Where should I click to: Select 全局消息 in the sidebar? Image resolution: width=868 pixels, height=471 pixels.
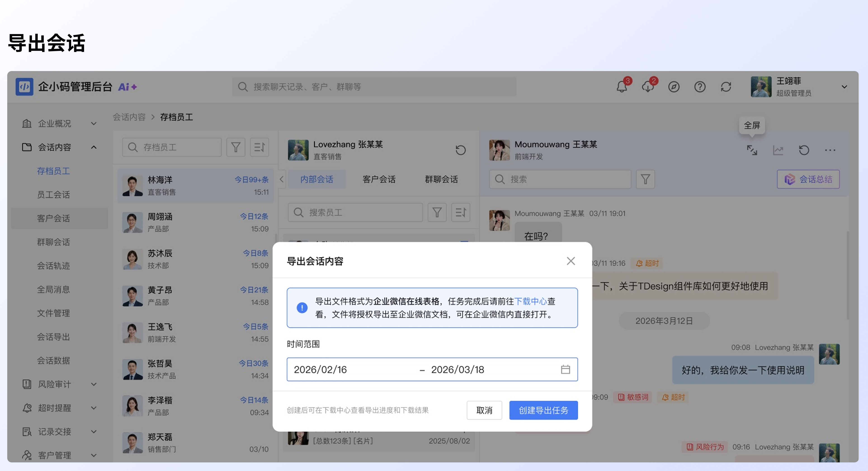tap(54, 289)
